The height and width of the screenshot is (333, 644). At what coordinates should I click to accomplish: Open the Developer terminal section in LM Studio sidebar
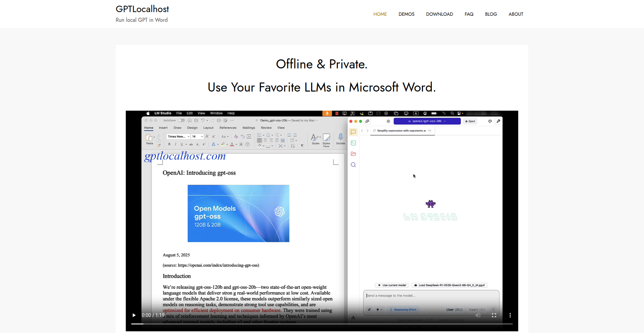pyautogui.click(x=353, y=143)
